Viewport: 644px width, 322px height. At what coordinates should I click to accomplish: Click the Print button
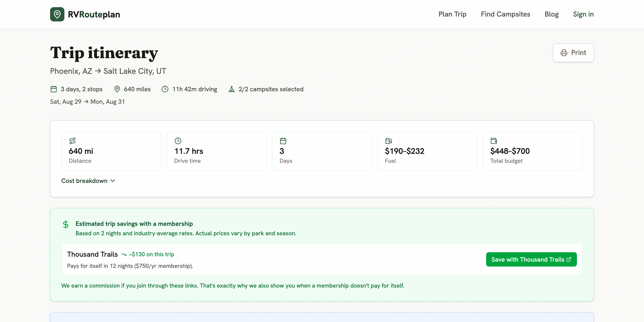click(x=573, y=53)
